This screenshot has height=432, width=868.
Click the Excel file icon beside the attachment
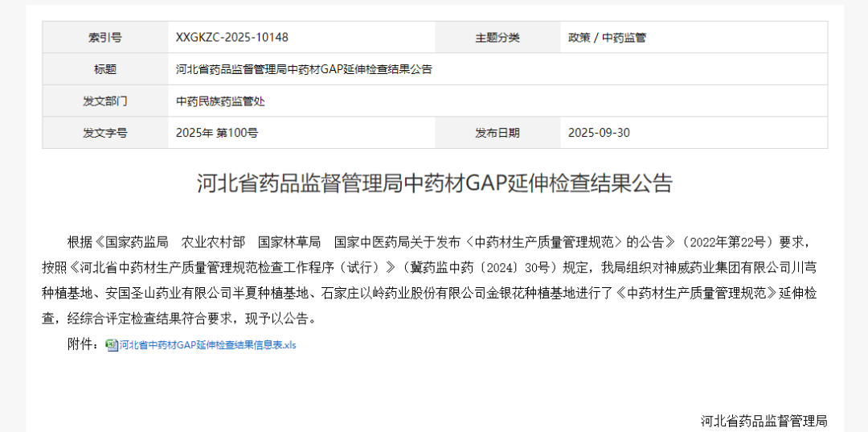113,345
